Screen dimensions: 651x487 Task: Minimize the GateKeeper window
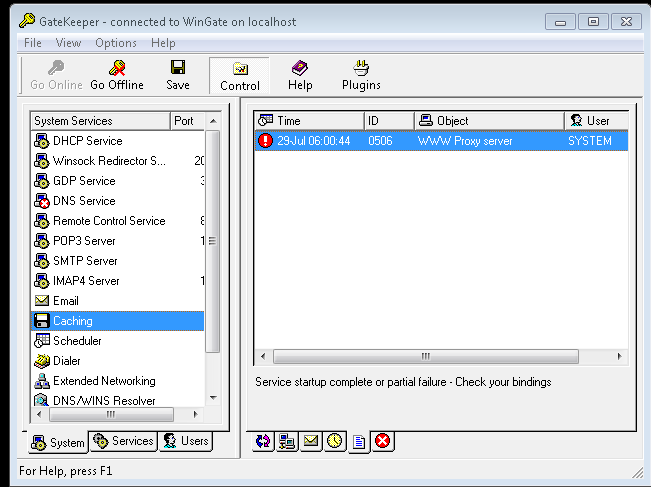pos(560,22)
